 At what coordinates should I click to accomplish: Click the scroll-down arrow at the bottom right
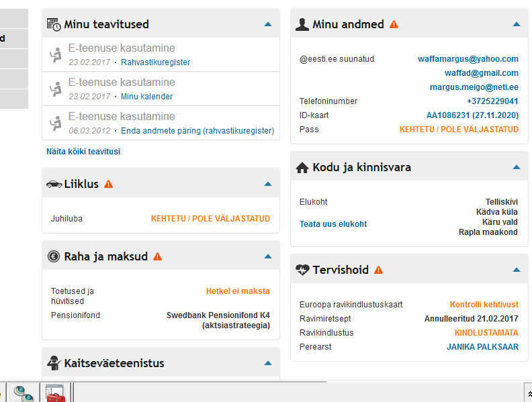[528, 393]
